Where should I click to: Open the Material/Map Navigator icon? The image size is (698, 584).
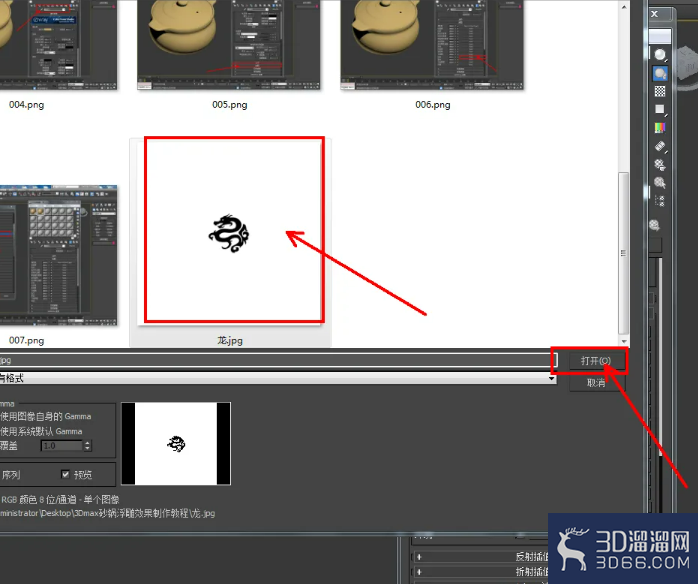tap(660, 201)
